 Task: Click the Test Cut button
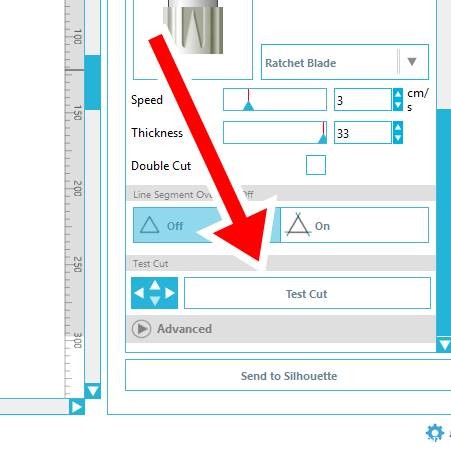(x=307, y=293)
